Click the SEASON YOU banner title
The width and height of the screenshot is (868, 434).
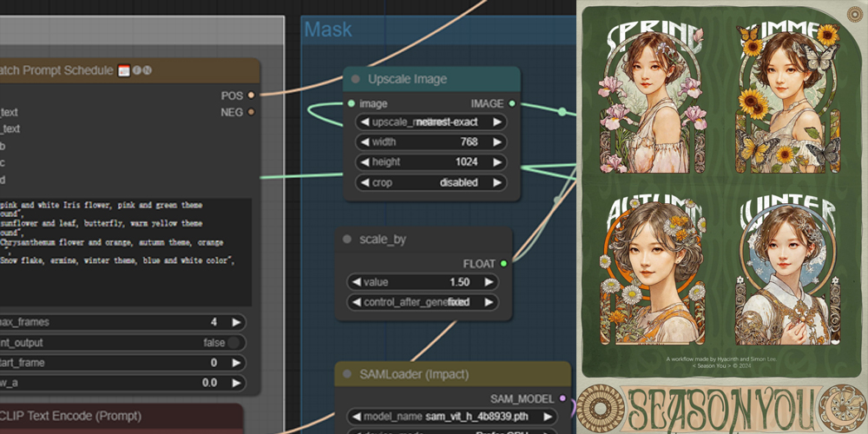721,409
